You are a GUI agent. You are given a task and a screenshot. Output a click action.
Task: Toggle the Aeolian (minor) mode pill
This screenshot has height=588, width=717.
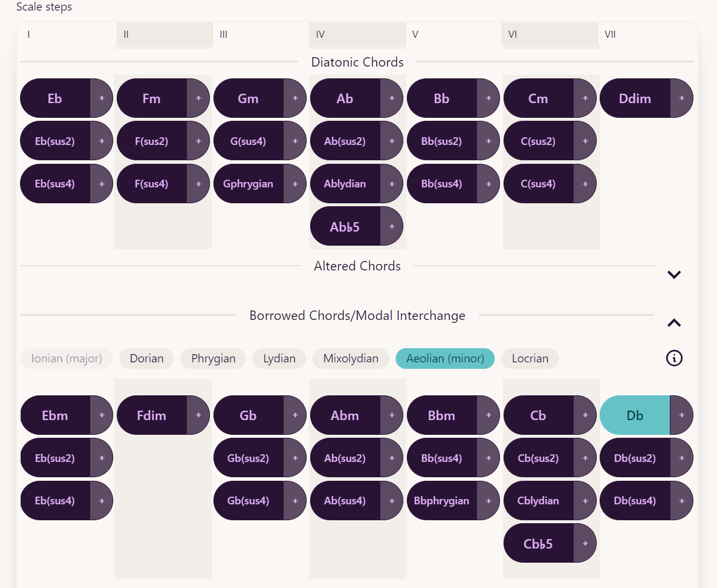445,358
